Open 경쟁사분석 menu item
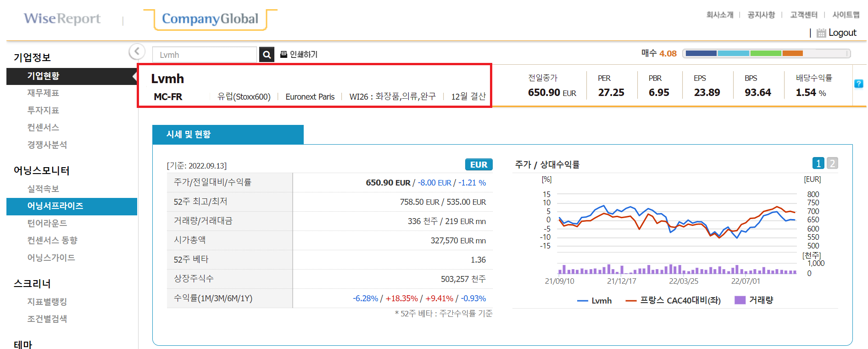 pos(47,145)
